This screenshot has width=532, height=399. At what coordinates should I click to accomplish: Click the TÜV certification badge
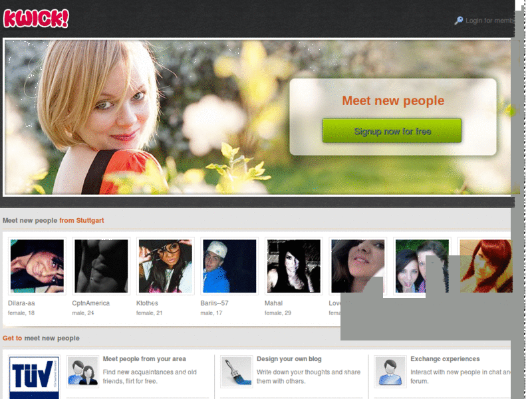pyautogui.click(x=34, y=377)
